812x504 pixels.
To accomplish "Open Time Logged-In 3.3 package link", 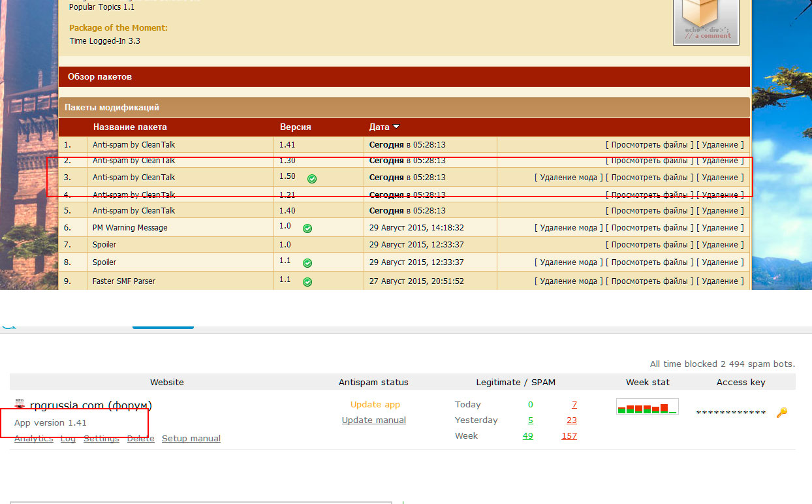I will point(105,40).
